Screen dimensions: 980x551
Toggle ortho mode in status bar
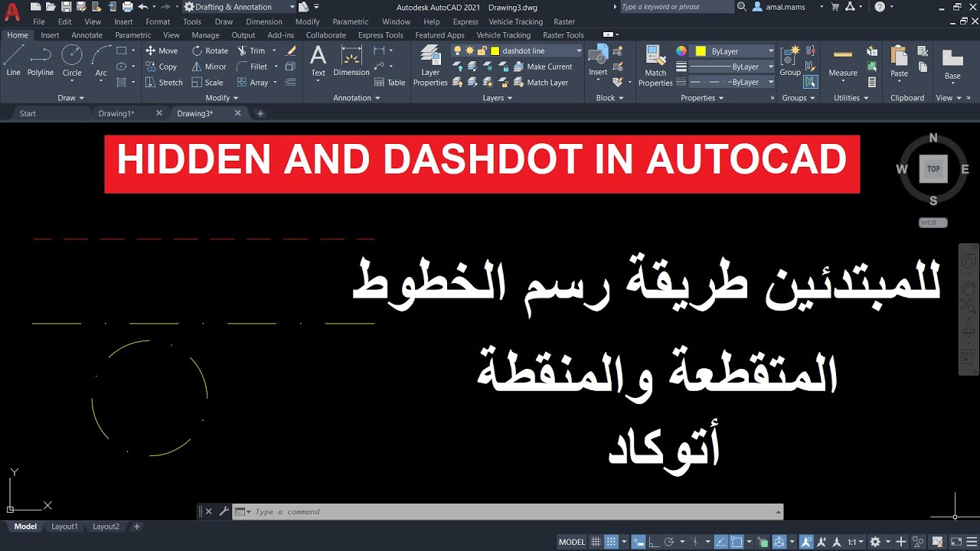[652, 542]
